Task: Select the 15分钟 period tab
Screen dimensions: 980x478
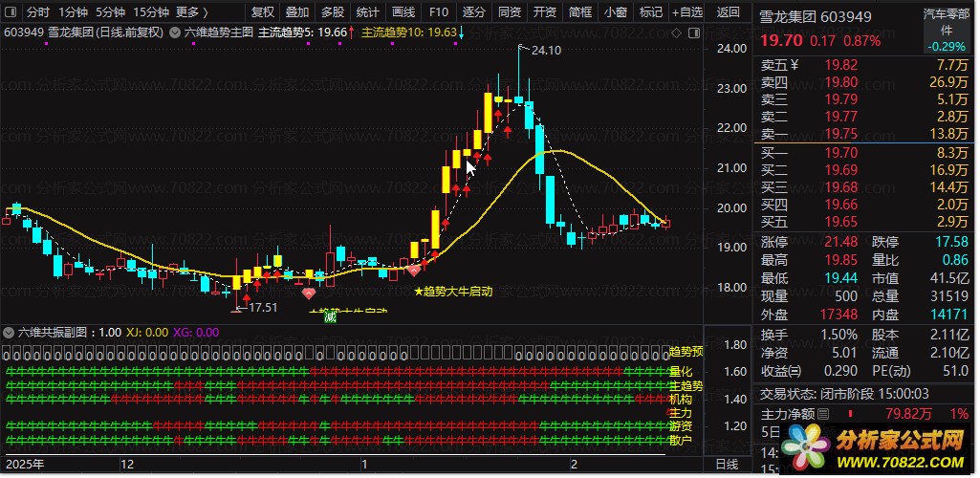Action: pyautogui.click(x=151, y=11)
